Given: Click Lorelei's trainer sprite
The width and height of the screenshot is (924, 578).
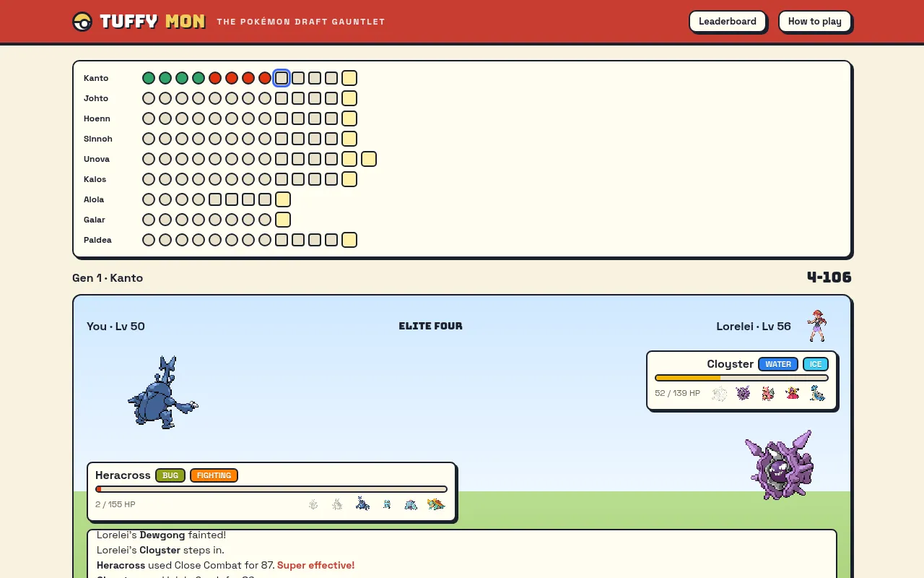Looking at the screenshot, I should 816,326.
